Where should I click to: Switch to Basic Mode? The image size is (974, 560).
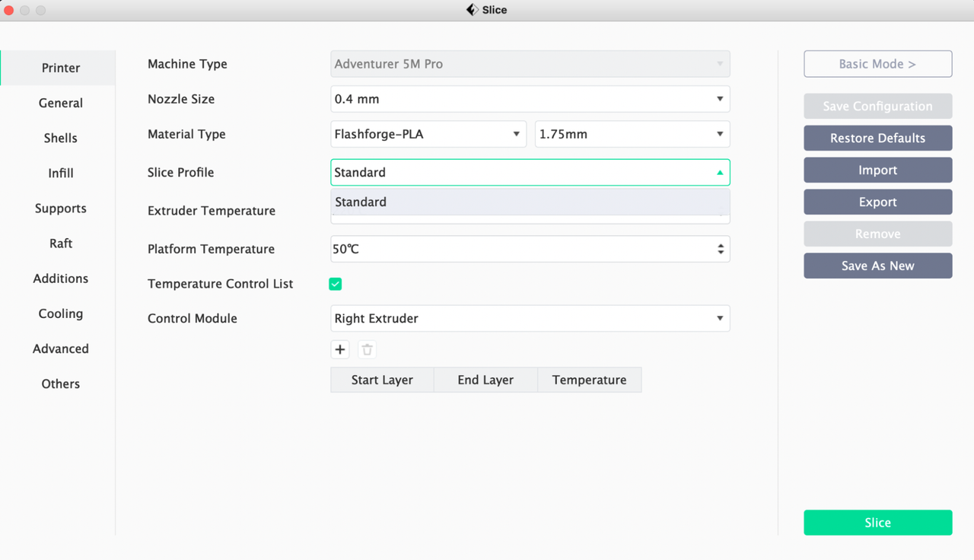coord(877,64)
